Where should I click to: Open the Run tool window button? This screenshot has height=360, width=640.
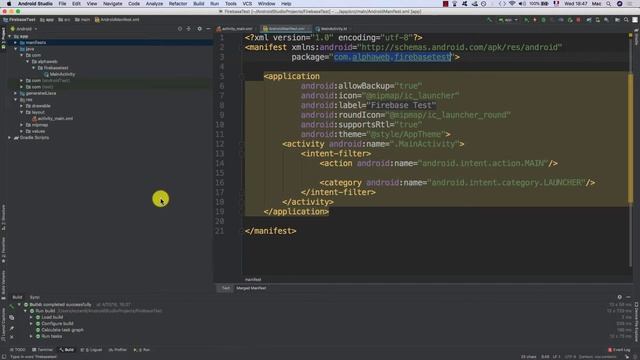click(x=142, y=350)
